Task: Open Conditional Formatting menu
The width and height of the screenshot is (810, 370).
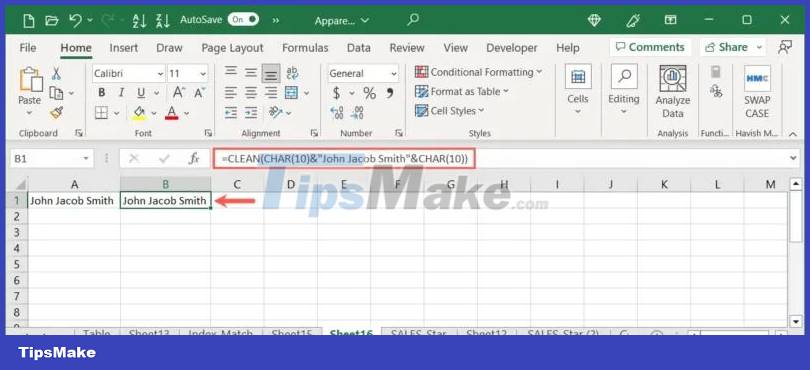Action: (x=479, y=72)
